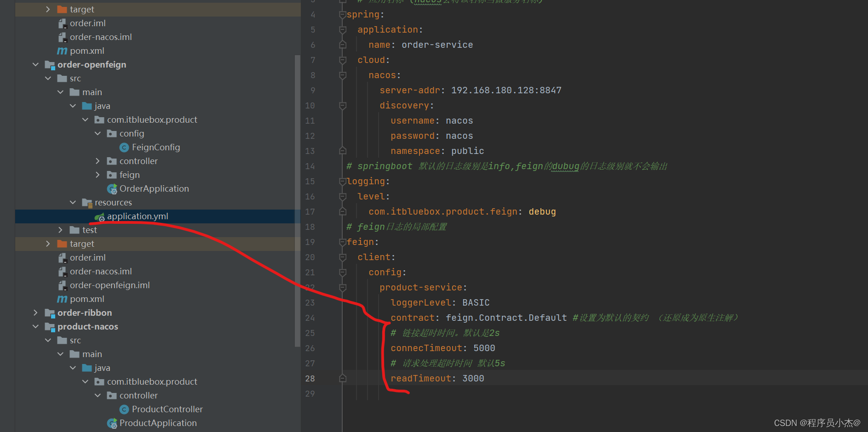Viewport: 868px width, 432px height.
Task: Click gutter line number 28
Action: pyautogui.click(x=310, y=378)
